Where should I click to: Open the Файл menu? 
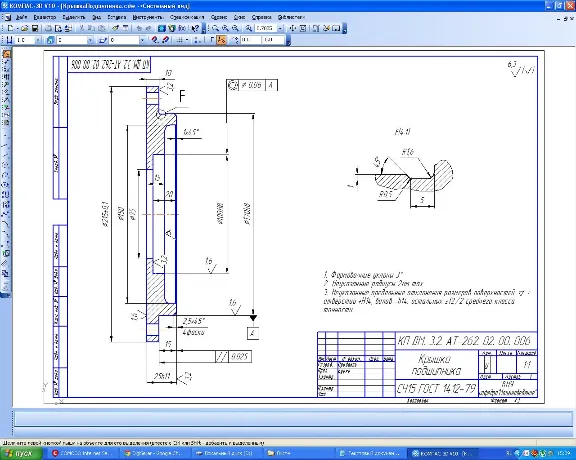coord(22,17)
